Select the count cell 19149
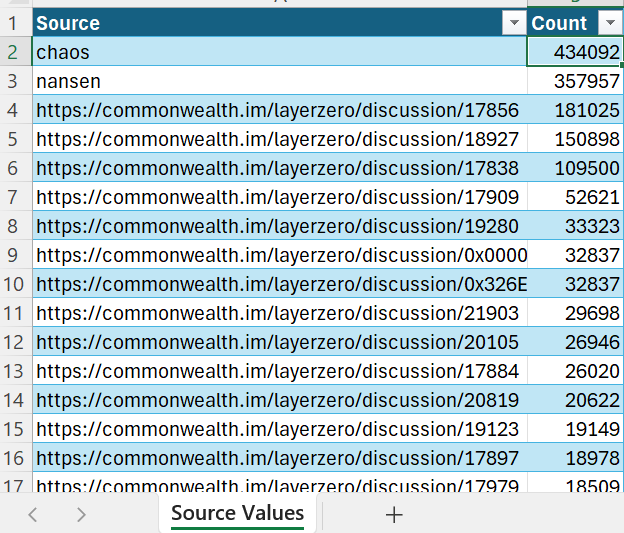The height and width of the screenshot is (533, 624). coord(575,429)
